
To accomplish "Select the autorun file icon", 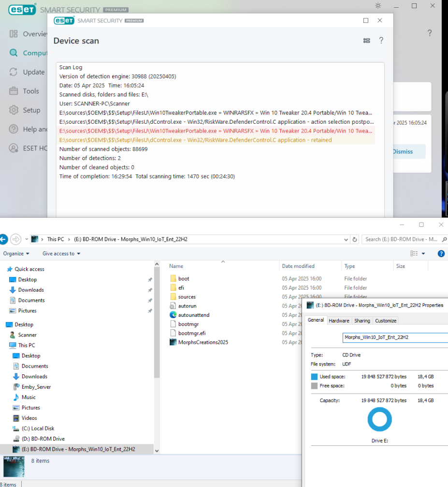I will [x=173, y=306].
